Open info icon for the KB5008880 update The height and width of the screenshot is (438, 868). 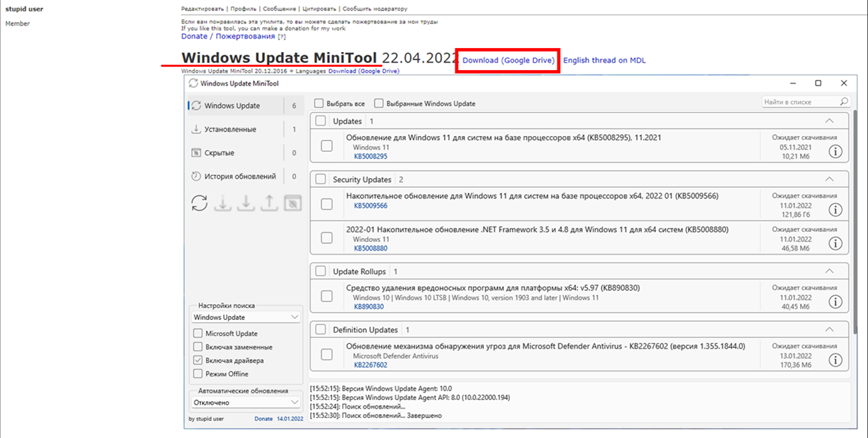coord(835,243)
